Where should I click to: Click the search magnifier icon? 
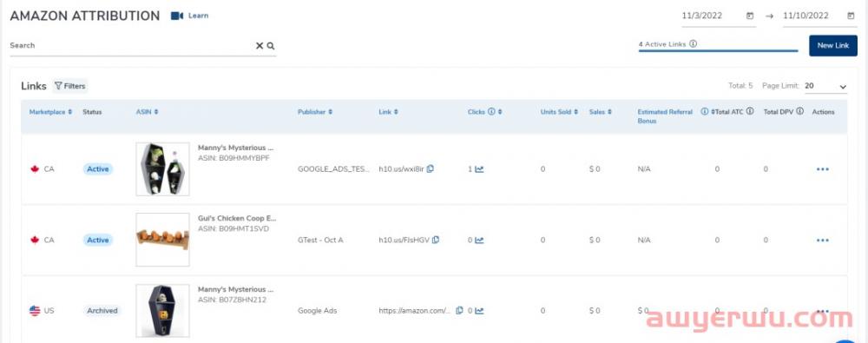[271, 46]
